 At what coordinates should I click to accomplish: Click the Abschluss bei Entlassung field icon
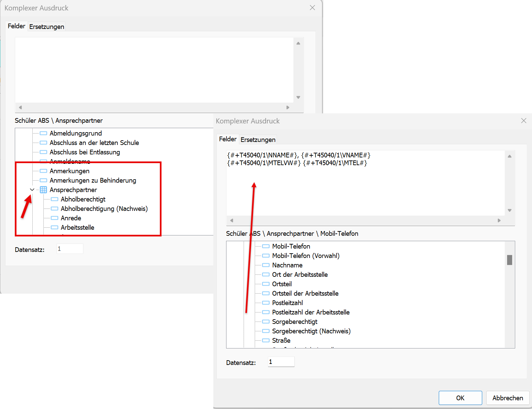[x=43, y=152]
